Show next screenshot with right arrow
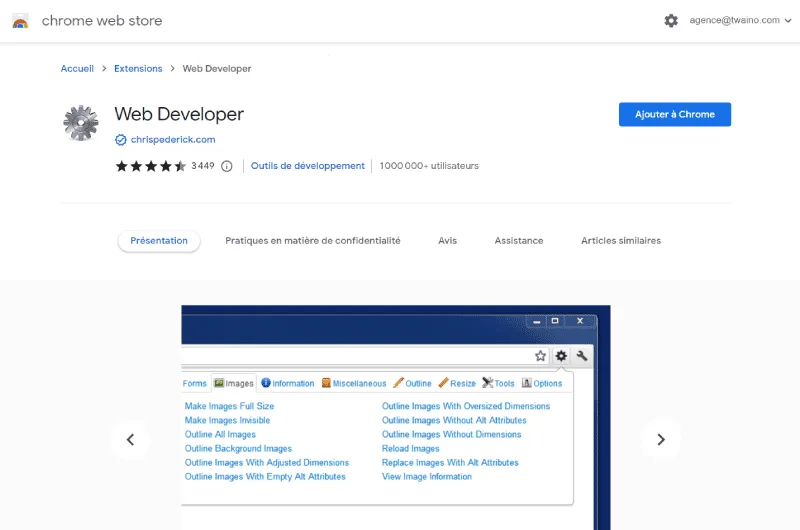Viewport: 800px width, 530px height. [x=660, y=439]
